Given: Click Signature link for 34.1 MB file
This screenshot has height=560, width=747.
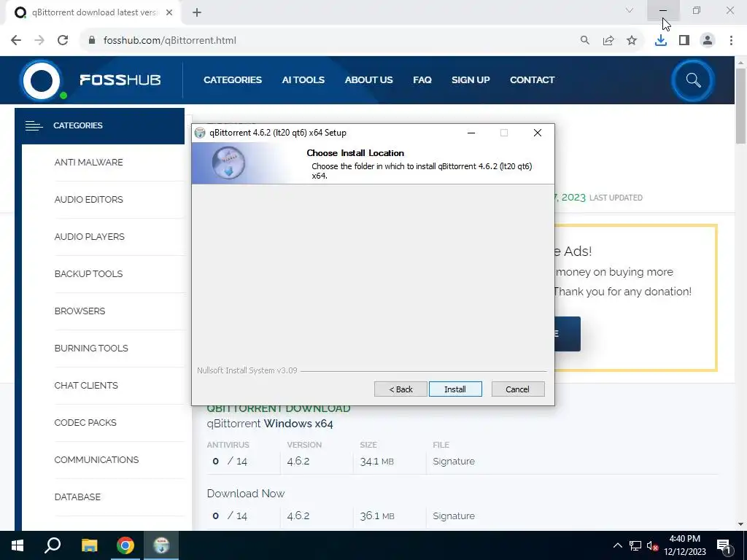Looking at the screenshot, I should pos(454,462).
